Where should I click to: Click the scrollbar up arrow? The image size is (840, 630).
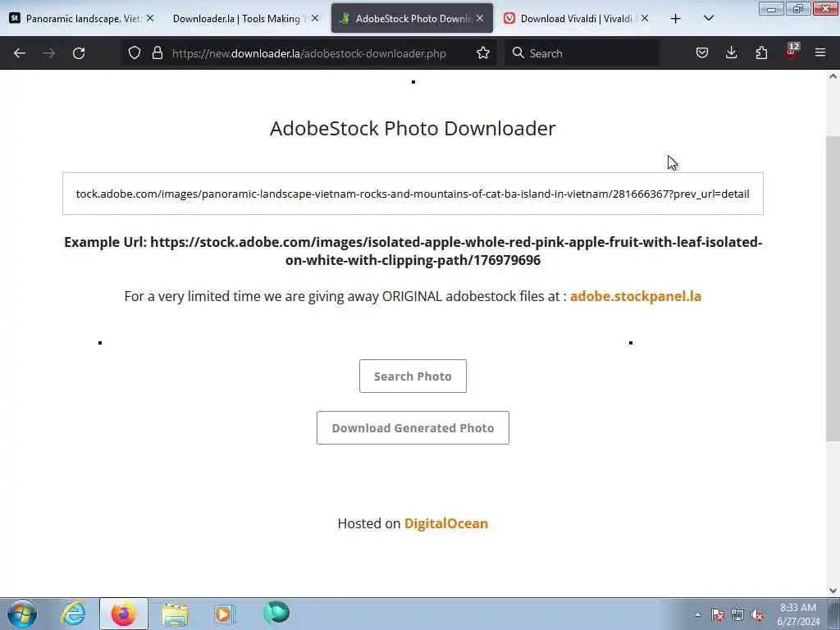833,76
